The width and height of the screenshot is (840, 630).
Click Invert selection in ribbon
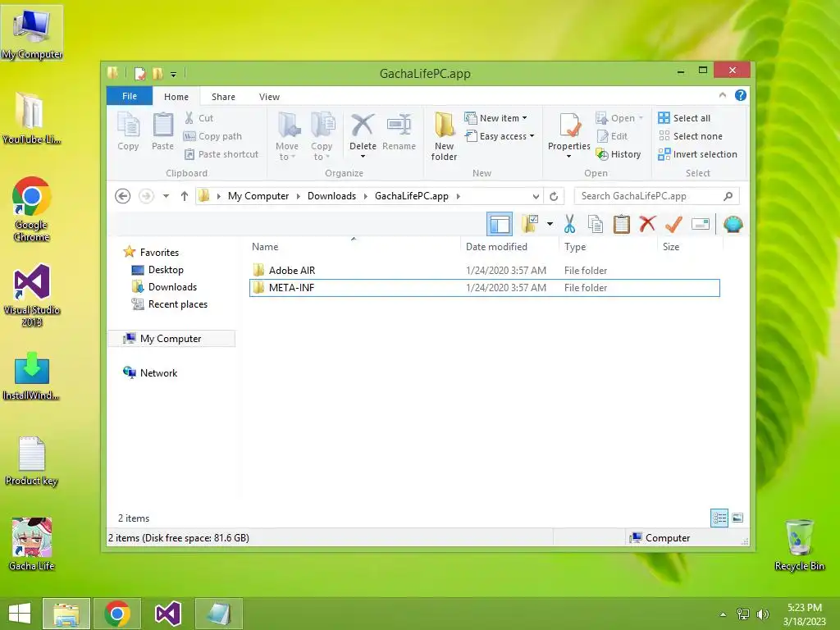point(698,154)
